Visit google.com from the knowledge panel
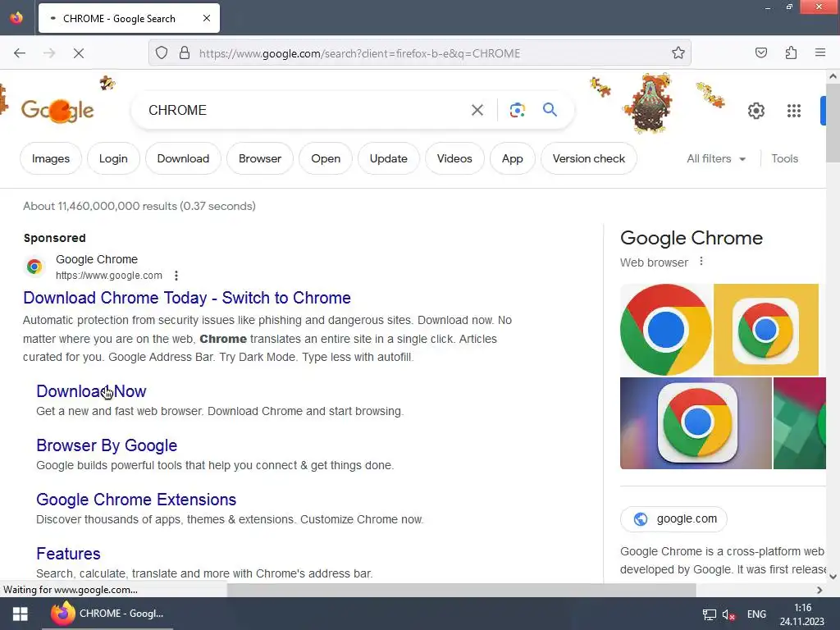This screenshot has width=840, height=630. click(x=673, y=519)
